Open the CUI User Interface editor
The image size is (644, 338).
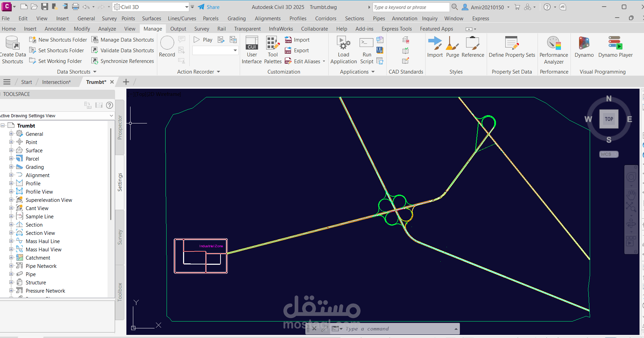[x=252, y=50]
